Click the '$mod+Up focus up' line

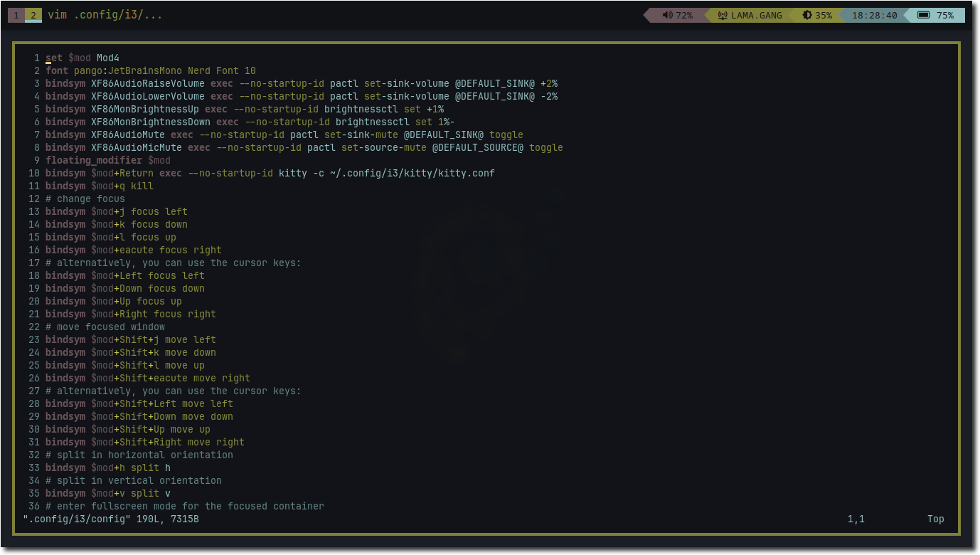pyautogui.click(x=114, y=301)
